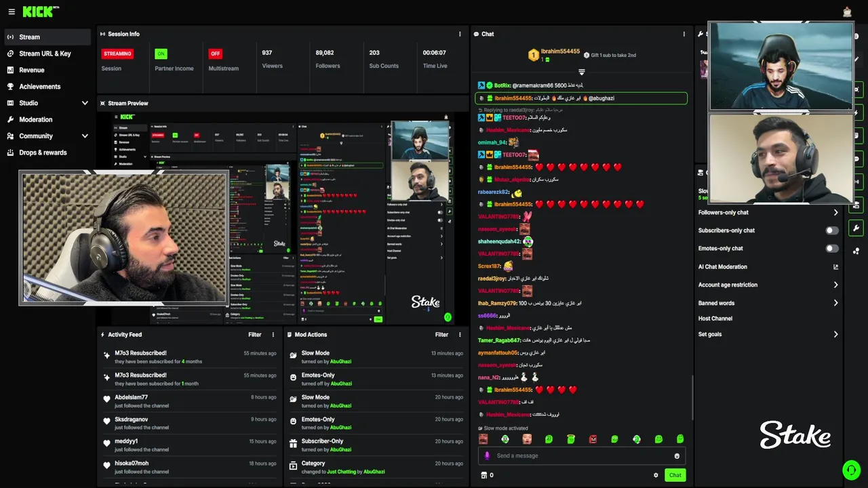Collapse the gift leaderboard arrow in chat
The height and width of the screenshot is (488, 868).
click(x=581, y=72)
